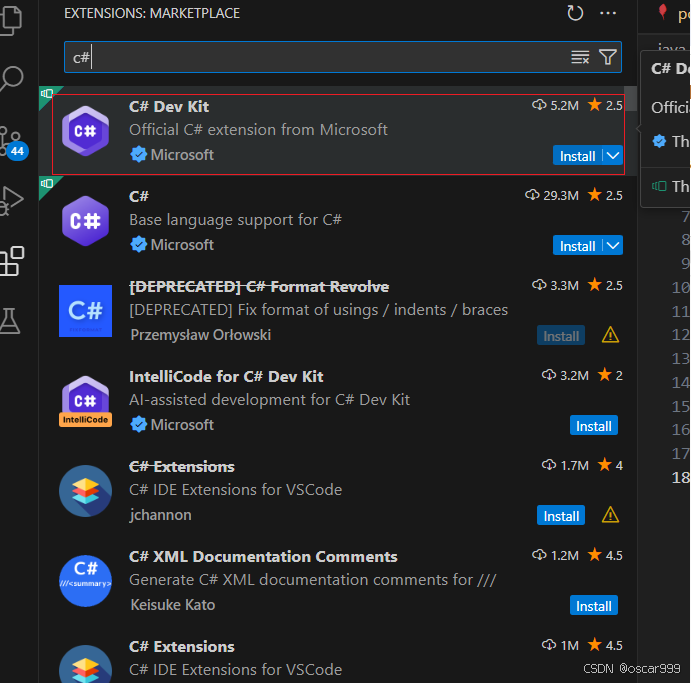
Task: View warning icon for C# Format Revolve
Action: coord(610,335)
